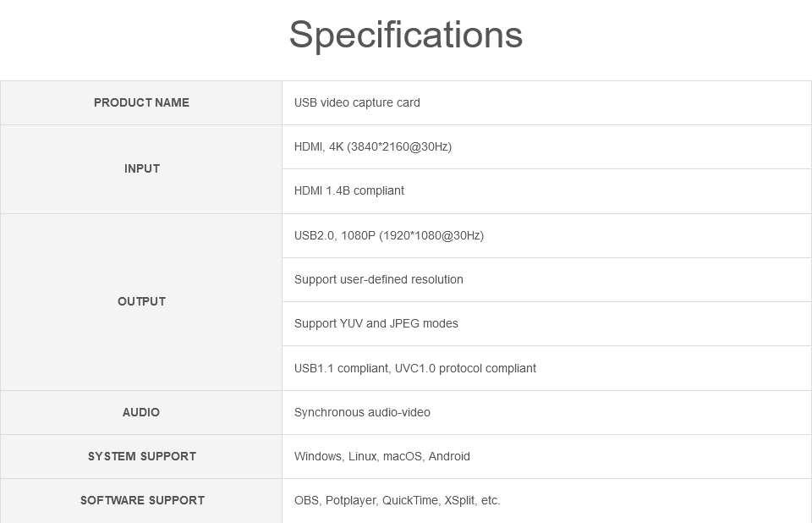Click the Specifications heading

tap(405, 36)
